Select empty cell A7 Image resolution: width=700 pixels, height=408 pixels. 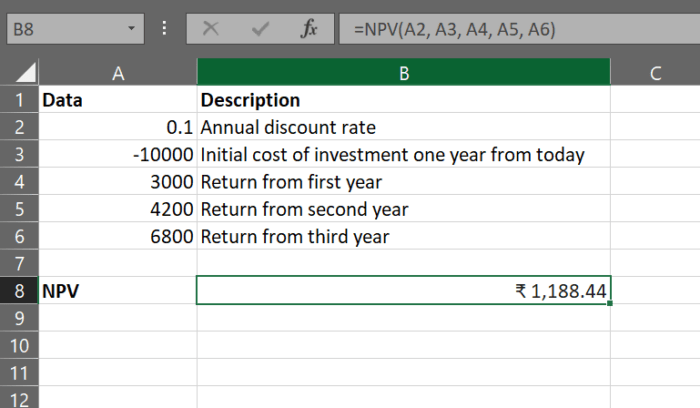[118, 263]
